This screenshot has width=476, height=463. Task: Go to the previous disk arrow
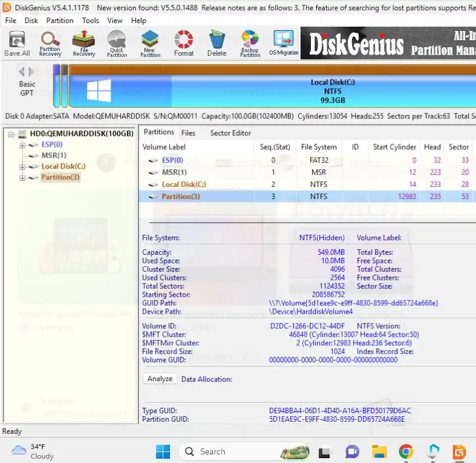[22, 72]
